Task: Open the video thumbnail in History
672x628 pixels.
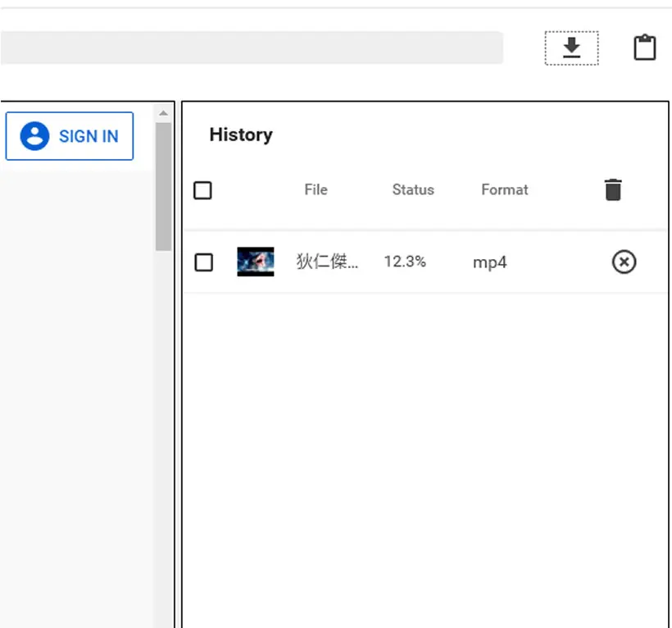Action: [256, 262]
